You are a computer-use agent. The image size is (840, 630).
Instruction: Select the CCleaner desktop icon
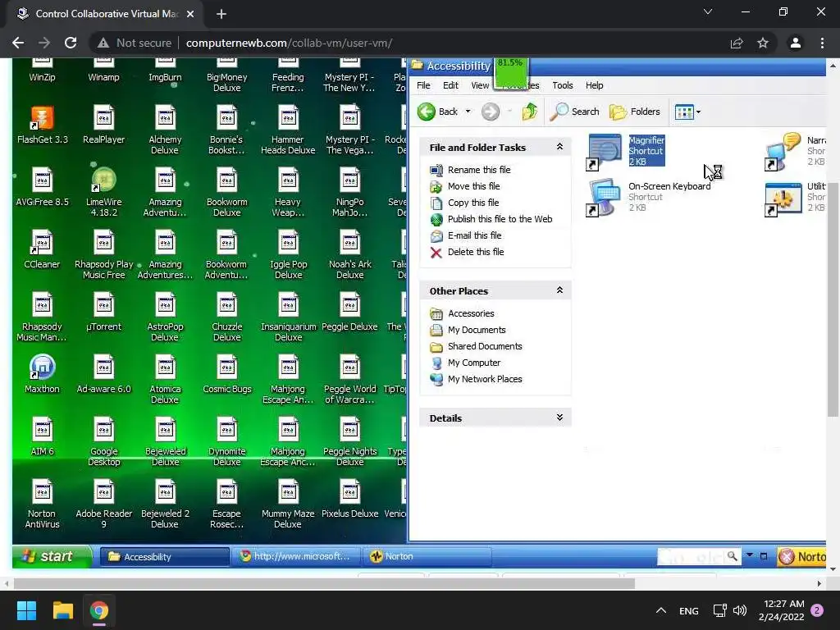coord(42,249)
